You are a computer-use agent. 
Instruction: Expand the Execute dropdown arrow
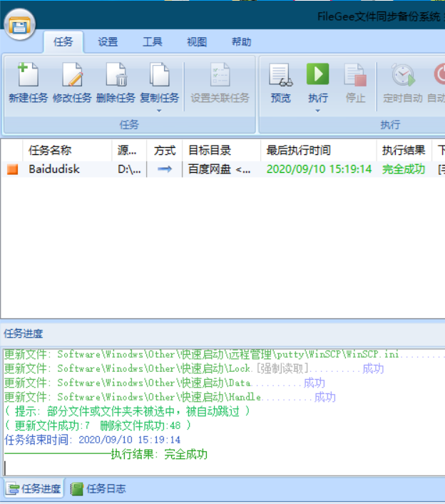(x=318, y=111)
